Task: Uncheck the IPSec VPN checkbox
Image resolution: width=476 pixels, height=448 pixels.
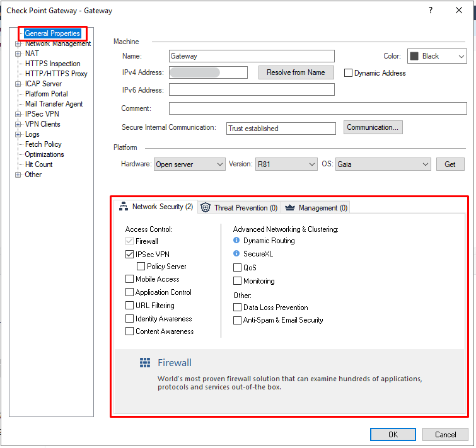Action: 130,255
